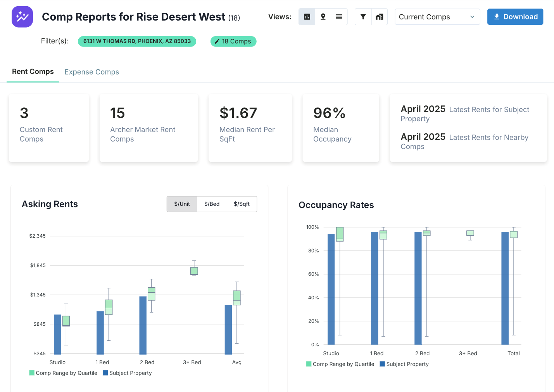Switch to the map view of comps
Screen dimensions: 554x392
click(323, 16)
